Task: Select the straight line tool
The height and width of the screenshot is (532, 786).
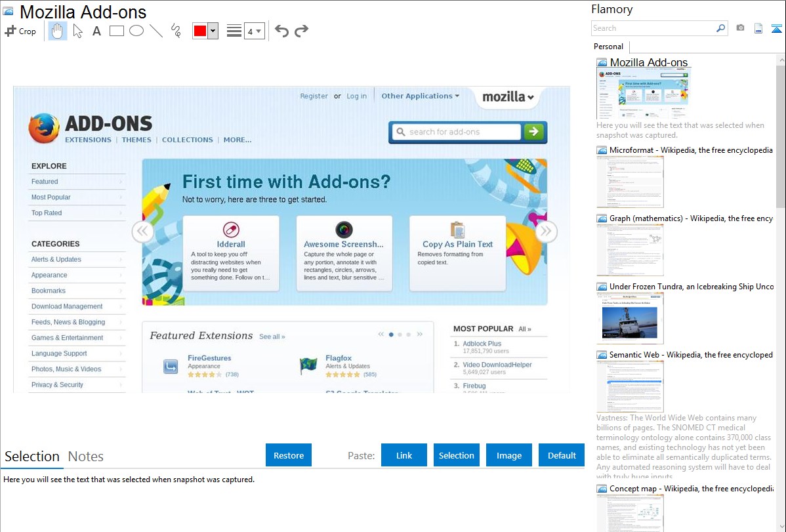Action: point(156,31)
